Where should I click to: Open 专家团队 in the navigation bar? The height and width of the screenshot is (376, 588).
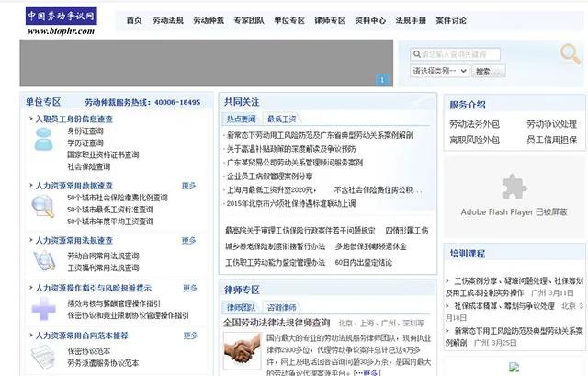point(249,20)
